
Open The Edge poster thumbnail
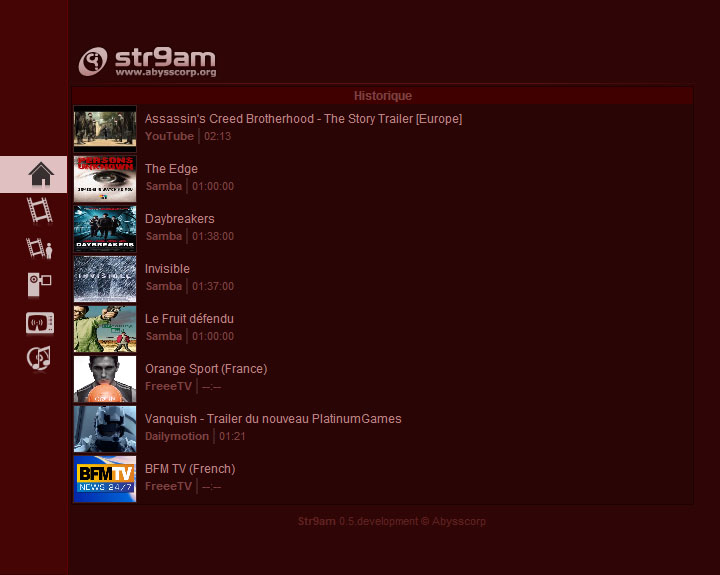coord(105,179)
